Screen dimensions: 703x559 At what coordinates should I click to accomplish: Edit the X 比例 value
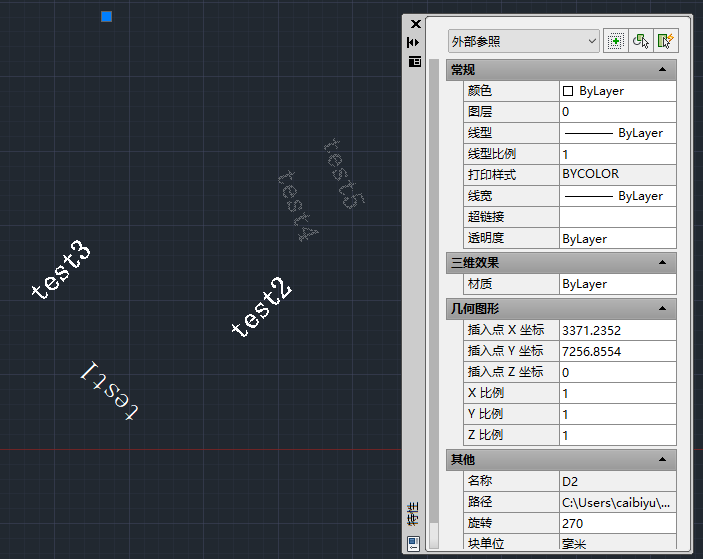point(617,393)
